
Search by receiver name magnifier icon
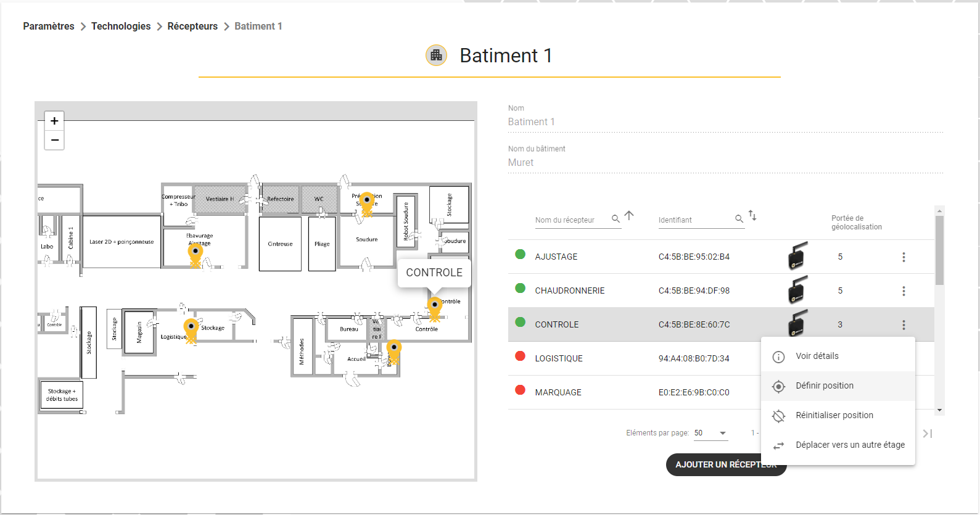[616, 219]
